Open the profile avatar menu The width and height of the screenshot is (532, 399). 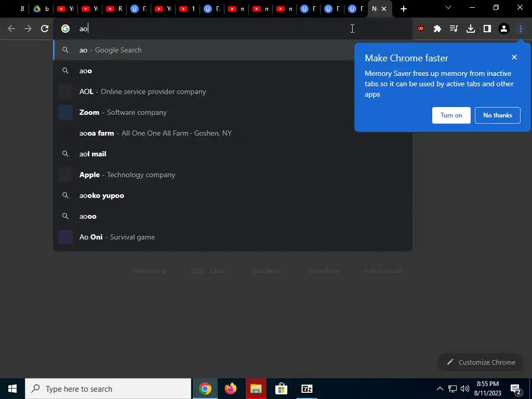click(504, 29)
